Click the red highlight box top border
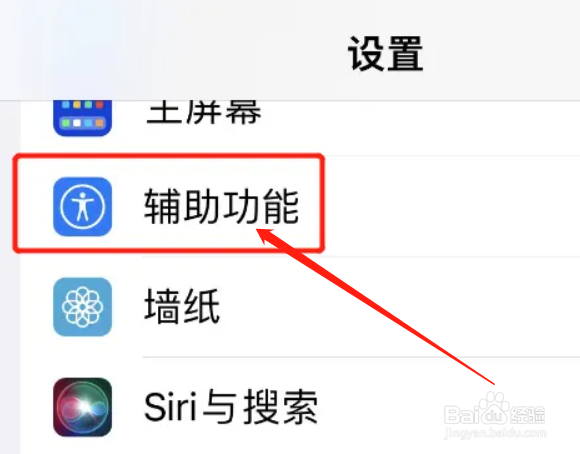The image size is (580, 454). [x=169, y=157]
